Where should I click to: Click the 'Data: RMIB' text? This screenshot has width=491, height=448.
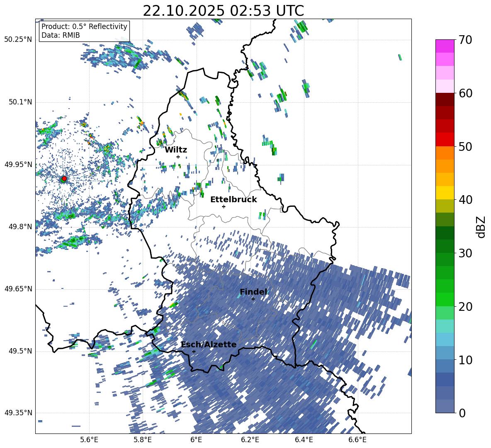click(61, 35)
